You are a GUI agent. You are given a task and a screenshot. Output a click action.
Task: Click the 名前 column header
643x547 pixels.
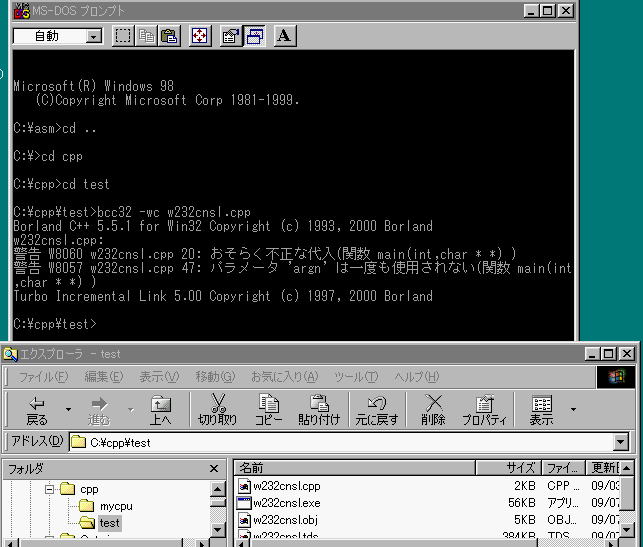coord(355,468)
